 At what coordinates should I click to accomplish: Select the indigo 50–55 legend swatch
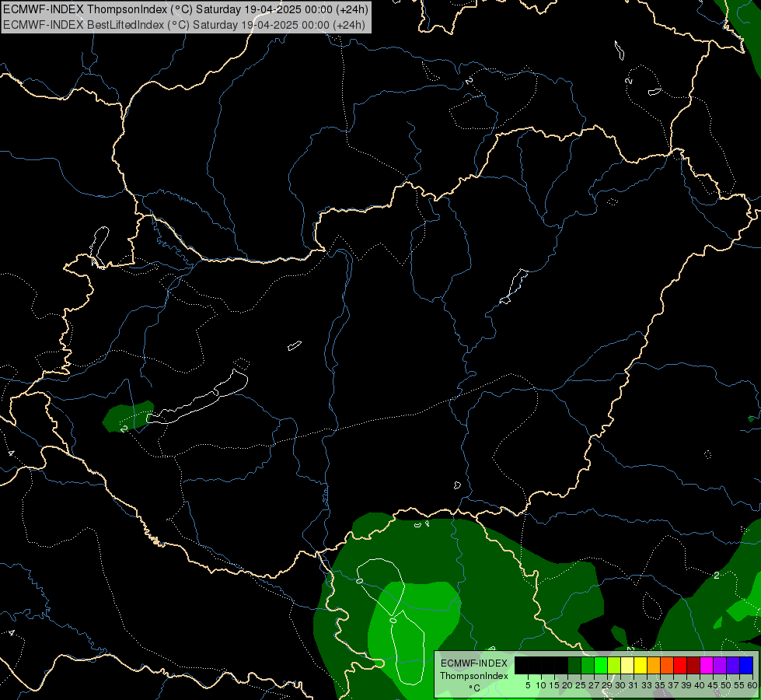(733, 665)
